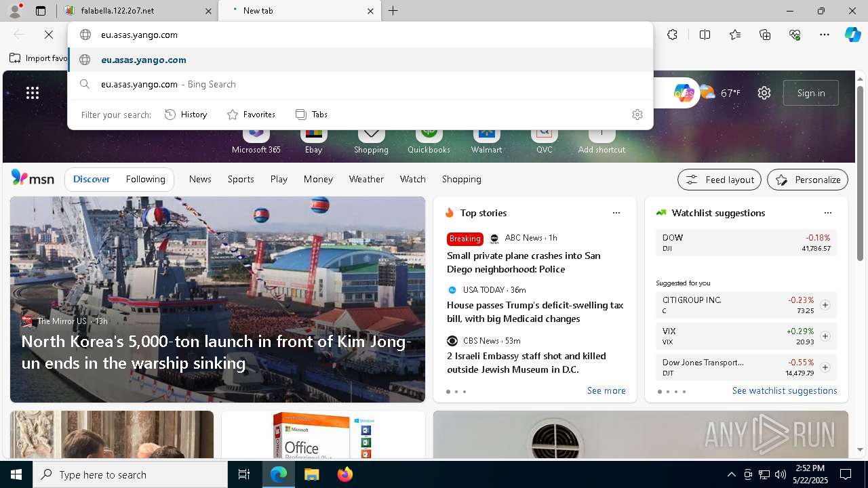Viewport: 868px width, 488px height.
Task: Open House passes Trump's tax bill story
Action: [535, 312]
